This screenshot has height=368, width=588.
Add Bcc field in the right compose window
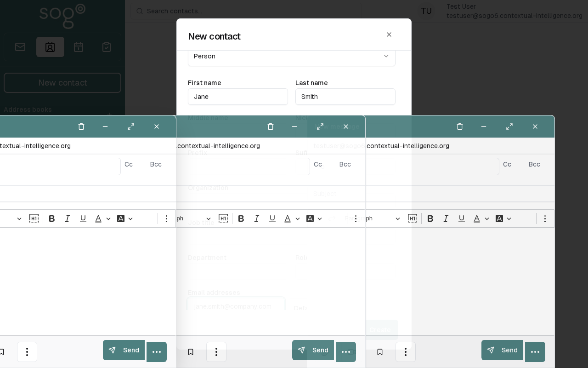click(x=534, y=164)
